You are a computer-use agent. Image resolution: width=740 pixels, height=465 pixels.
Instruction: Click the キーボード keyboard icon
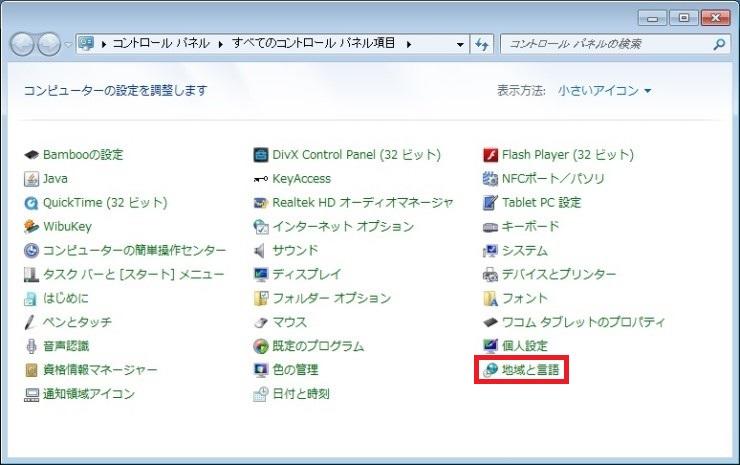pos(490,228)
